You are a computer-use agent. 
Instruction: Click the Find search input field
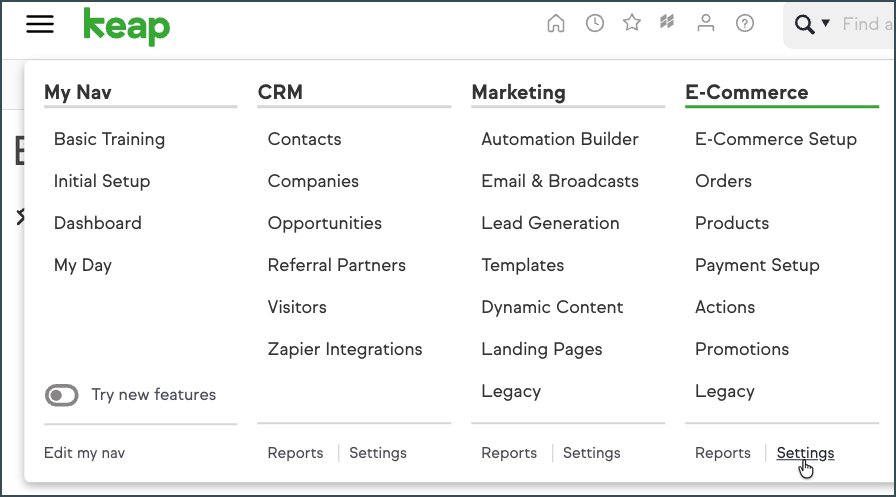[x=867, y=24]
